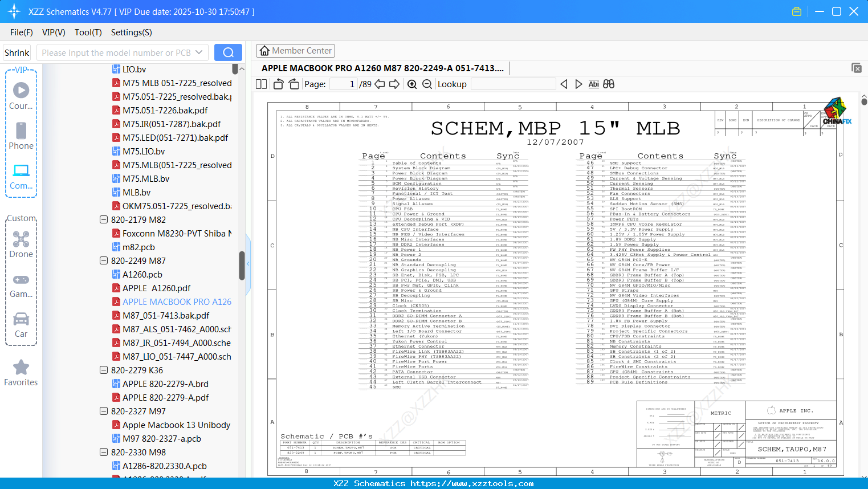
Task: Open the xzztools.com website link
Action: (x=472, y=483)
